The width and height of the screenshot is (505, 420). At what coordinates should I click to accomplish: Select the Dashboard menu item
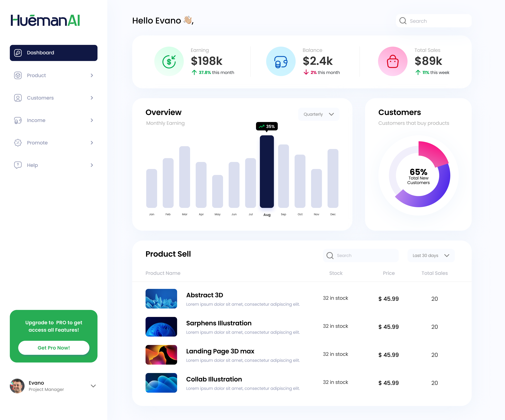tap(53, 53)
